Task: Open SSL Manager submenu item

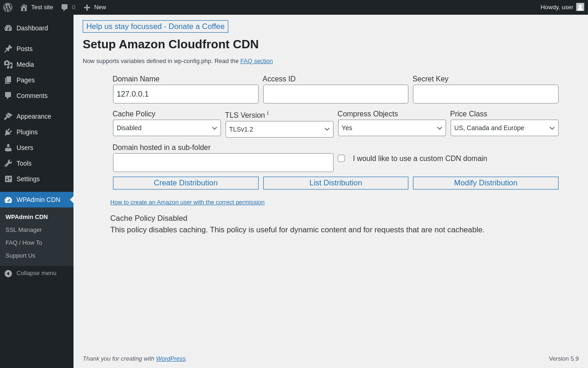Action: tap(23, 230)
